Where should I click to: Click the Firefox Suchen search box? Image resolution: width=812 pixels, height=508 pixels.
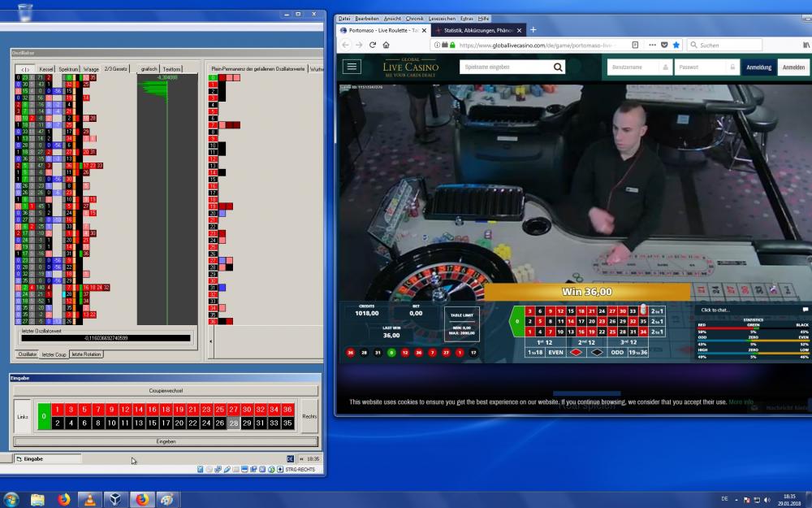[x=725, y=45]
